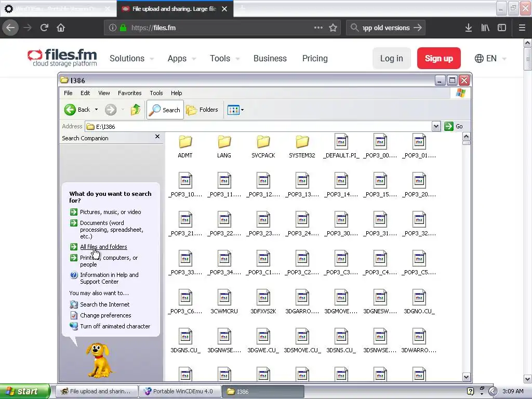Image resolution: width=532 pixels, height=399 pixels.
Task: Open the browser hamburger menu
Action: (x=522, y=28)
